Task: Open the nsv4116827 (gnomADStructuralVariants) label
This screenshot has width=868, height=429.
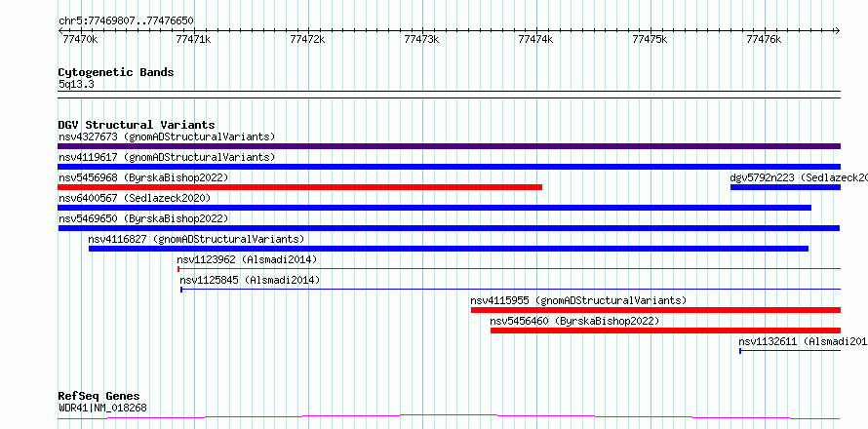Action: point(196,239)
